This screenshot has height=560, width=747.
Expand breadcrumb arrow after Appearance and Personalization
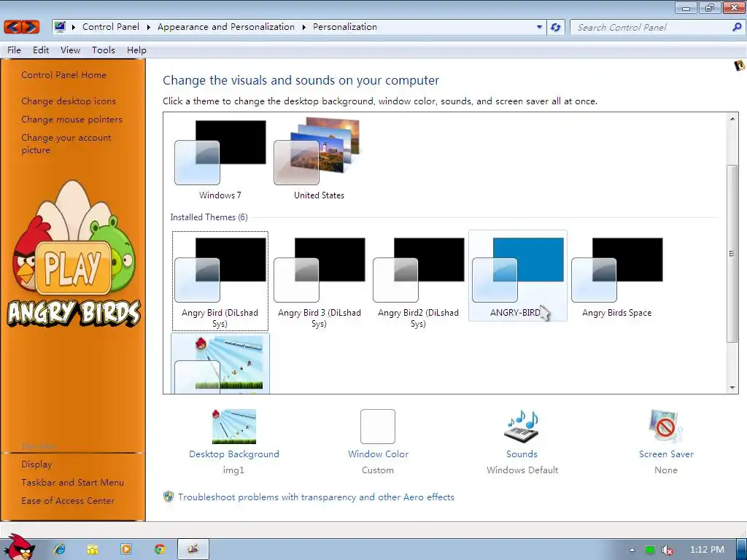click(x=303, y=27)
